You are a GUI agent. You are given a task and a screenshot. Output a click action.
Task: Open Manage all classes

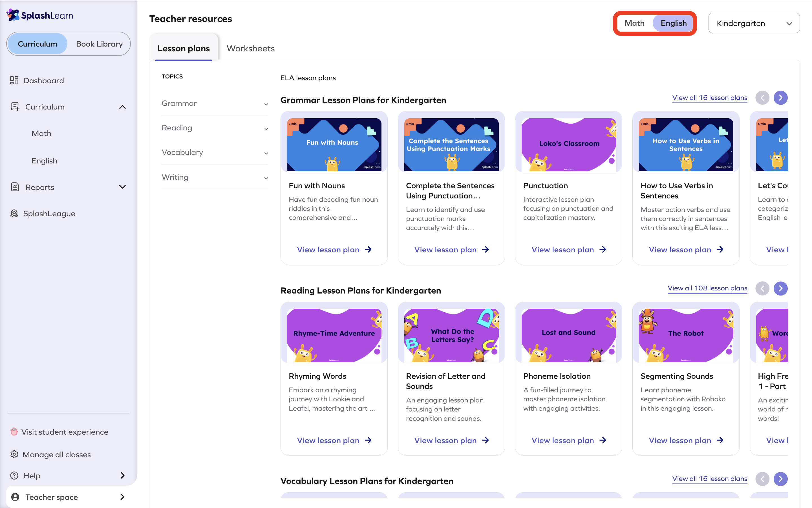[x=56, y=455]
